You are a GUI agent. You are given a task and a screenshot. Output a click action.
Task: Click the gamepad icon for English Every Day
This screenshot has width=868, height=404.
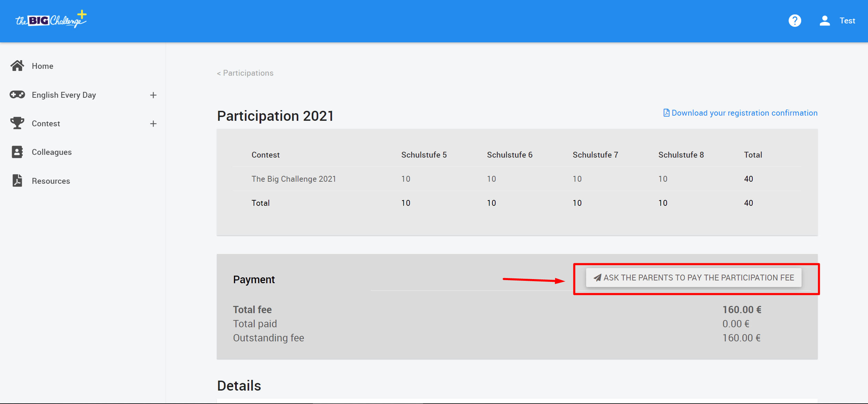17,95
